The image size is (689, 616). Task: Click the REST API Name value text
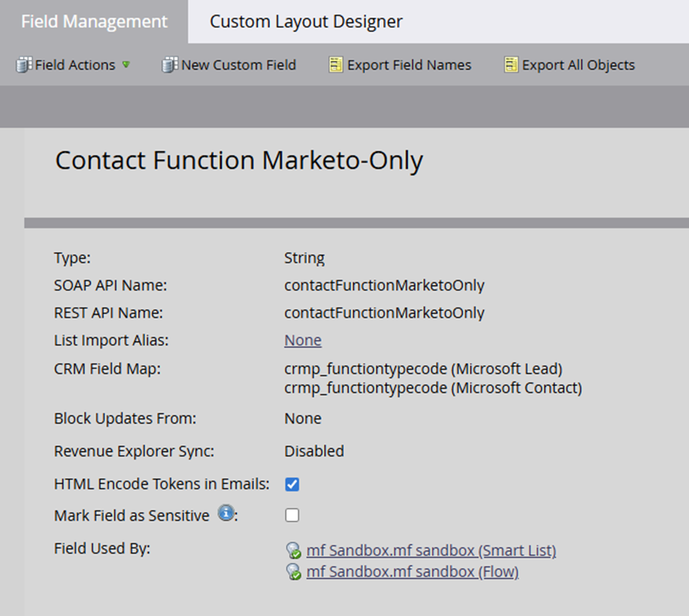point(384,313)
